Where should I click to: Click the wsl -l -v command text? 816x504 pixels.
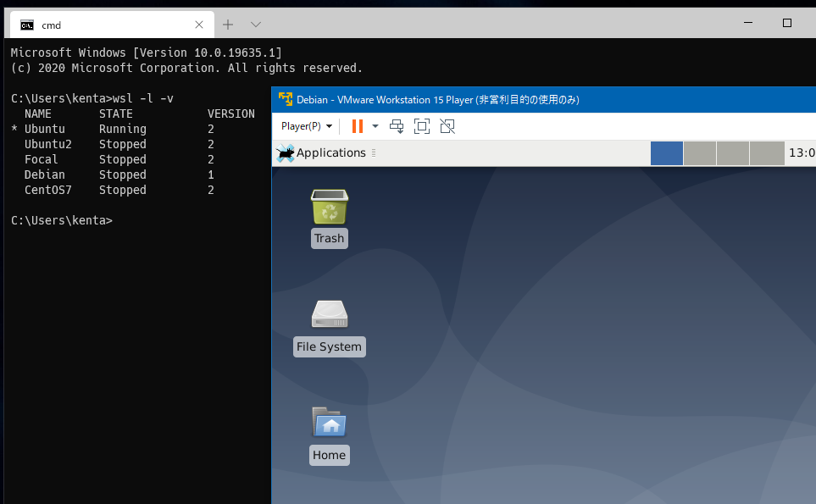click(143, 98)
